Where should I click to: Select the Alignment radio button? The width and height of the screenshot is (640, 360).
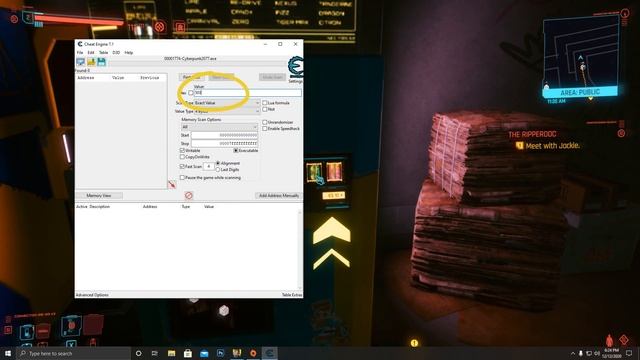tap(218, 163)
